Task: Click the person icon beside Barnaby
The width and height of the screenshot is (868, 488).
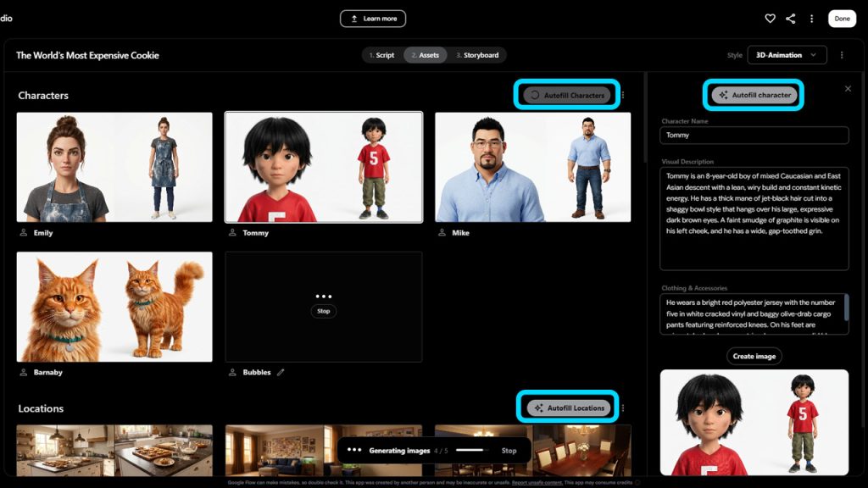Action: pyautogui.click(x=23, y=373)
